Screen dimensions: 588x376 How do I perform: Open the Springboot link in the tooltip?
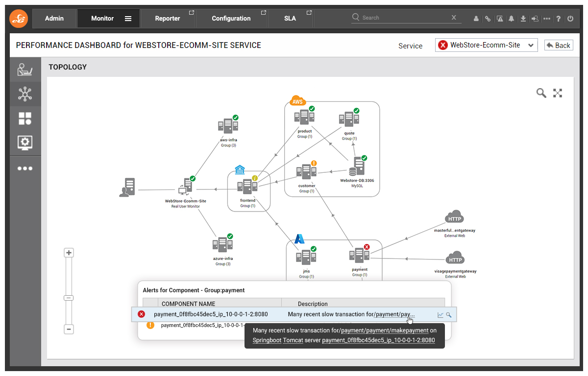(x=267, y=340)
